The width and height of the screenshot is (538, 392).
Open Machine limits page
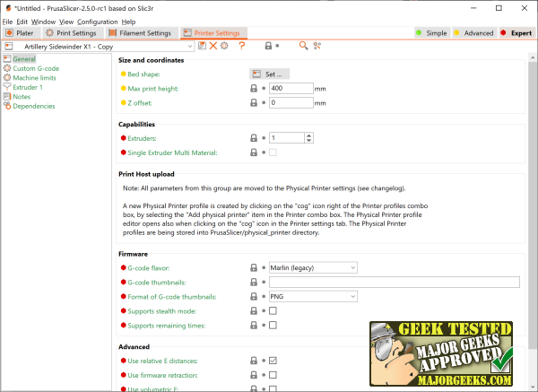point(34,78)
